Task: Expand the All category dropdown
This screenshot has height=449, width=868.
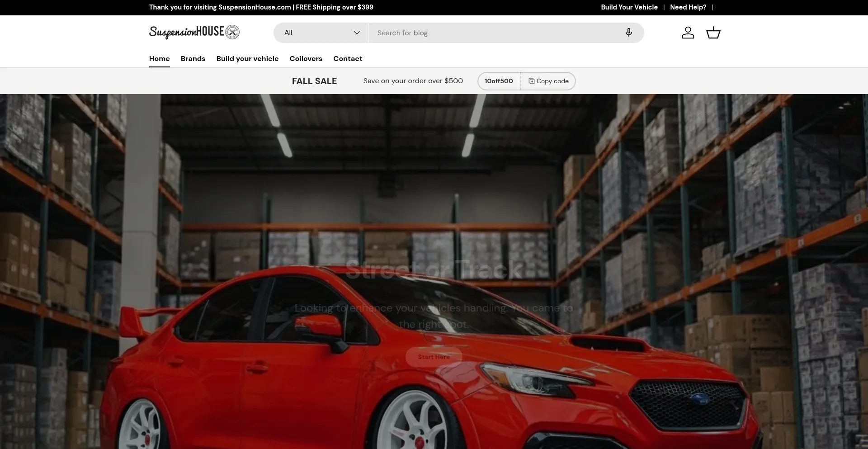Action: [x=321, y=33]
